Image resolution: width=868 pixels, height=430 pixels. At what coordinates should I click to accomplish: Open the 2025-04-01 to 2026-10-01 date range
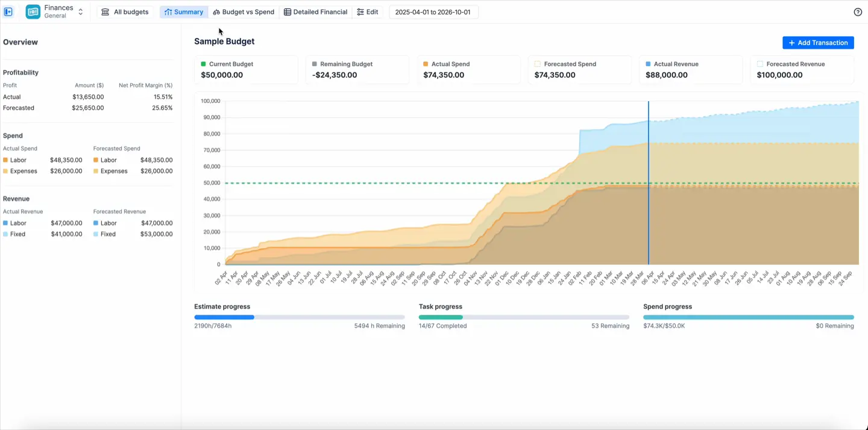coord(433,12)
